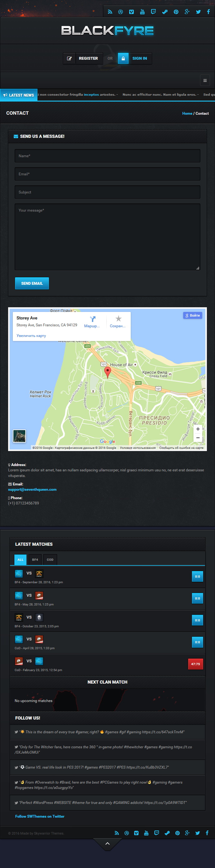Click the back-to-top chevron at page bottom
The height and width of the screenshot is (868, 215).
107,843
